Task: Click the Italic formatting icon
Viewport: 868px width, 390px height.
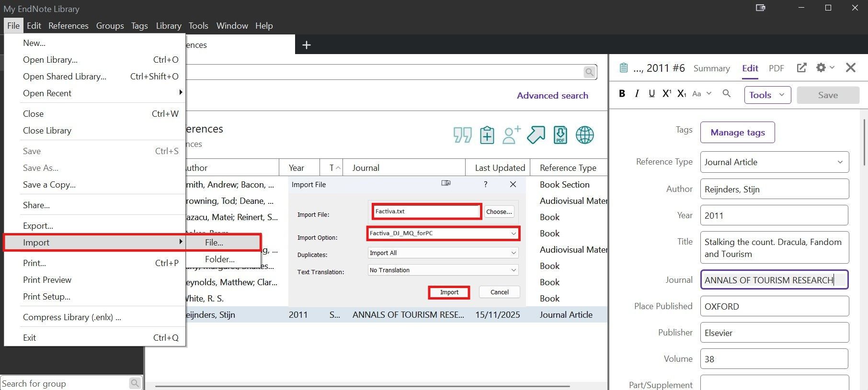Action: pos(637,94)
